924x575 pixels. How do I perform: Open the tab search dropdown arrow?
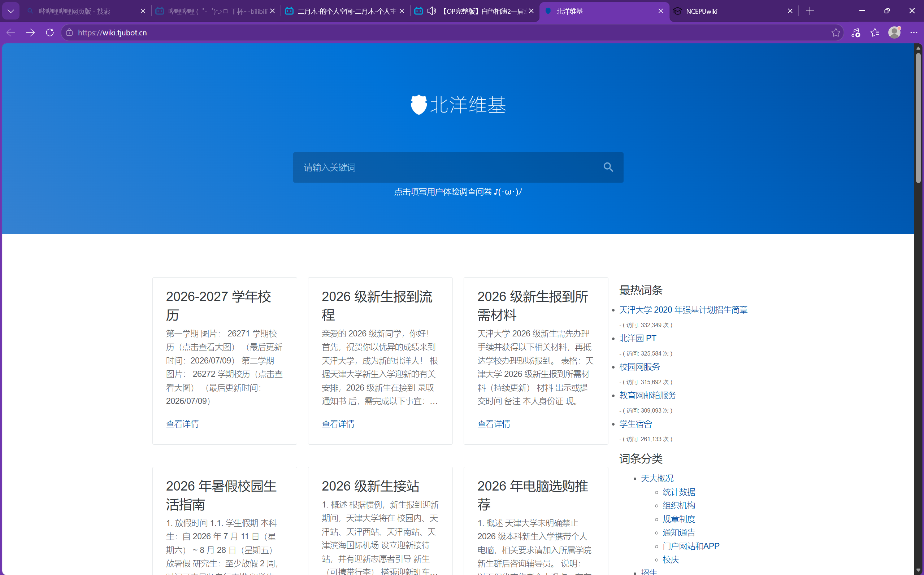click(10, 11)
